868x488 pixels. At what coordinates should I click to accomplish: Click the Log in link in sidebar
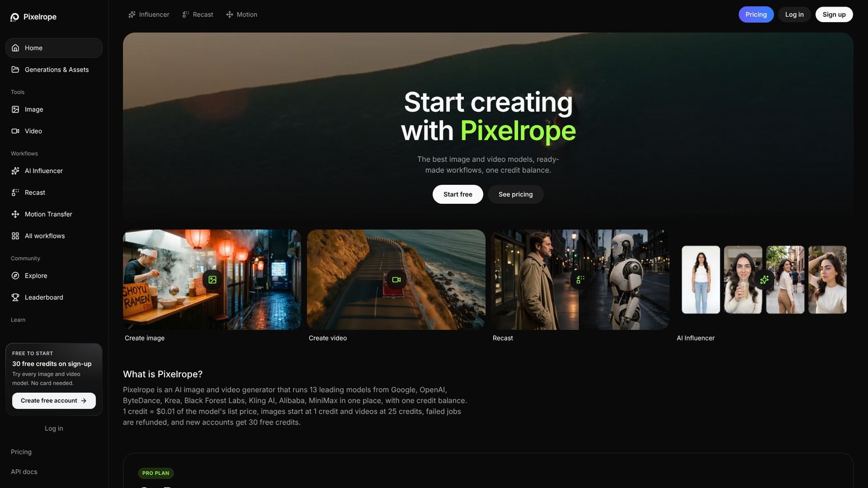54,428
